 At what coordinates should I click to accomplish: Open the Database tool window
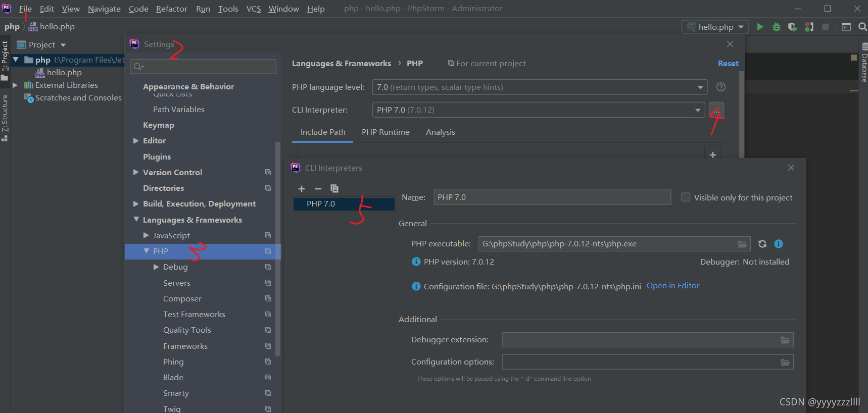864,63
